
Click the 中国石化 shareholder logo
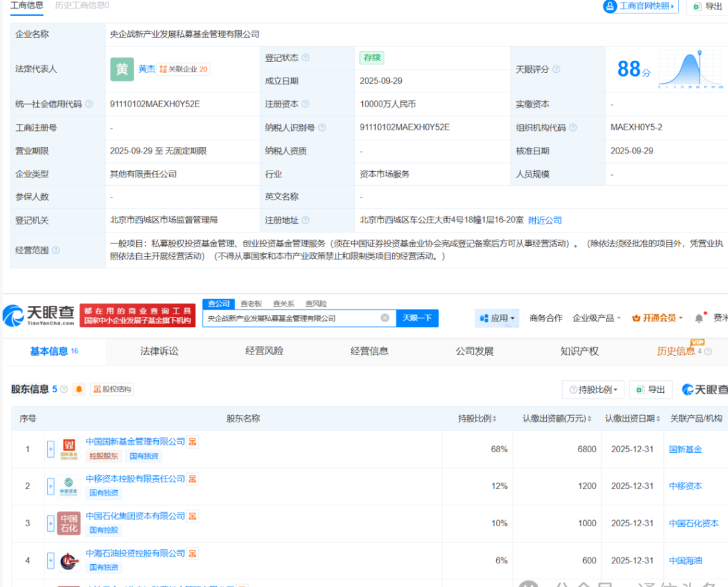[69, 524]
